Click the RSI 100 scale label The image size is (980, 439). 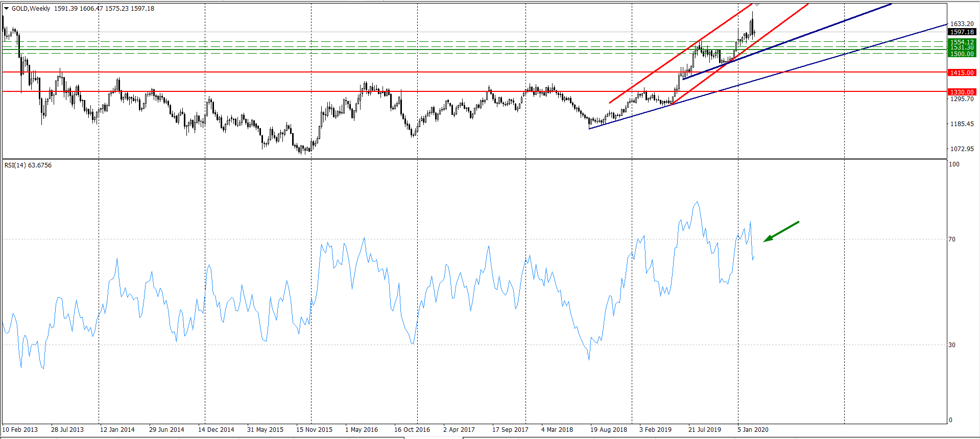pos(953,164)
